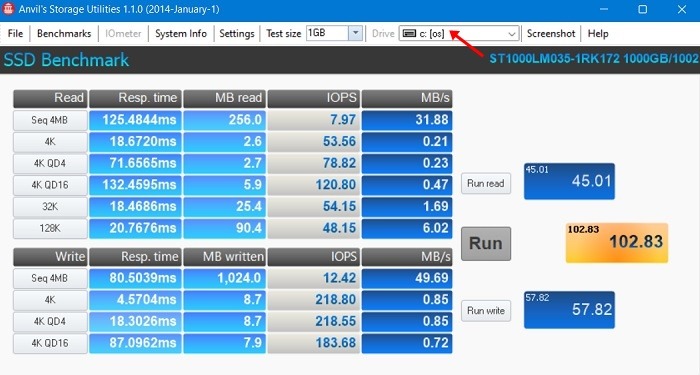Image resolution: width=700 pixels, height=375 pixels.
Task: Click the 18.3026ms write response cell
Action: click(x=135, y=321)
